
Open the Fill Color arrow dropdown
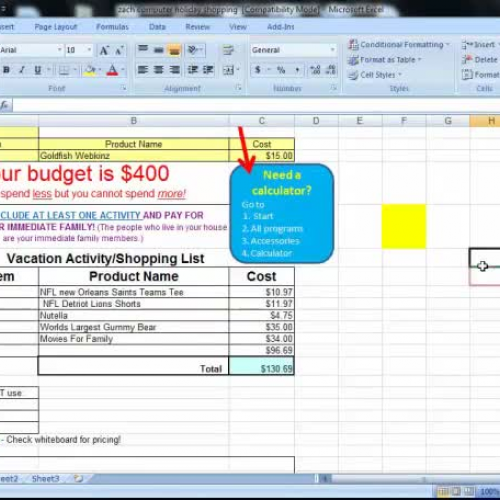tap(99, 70)
